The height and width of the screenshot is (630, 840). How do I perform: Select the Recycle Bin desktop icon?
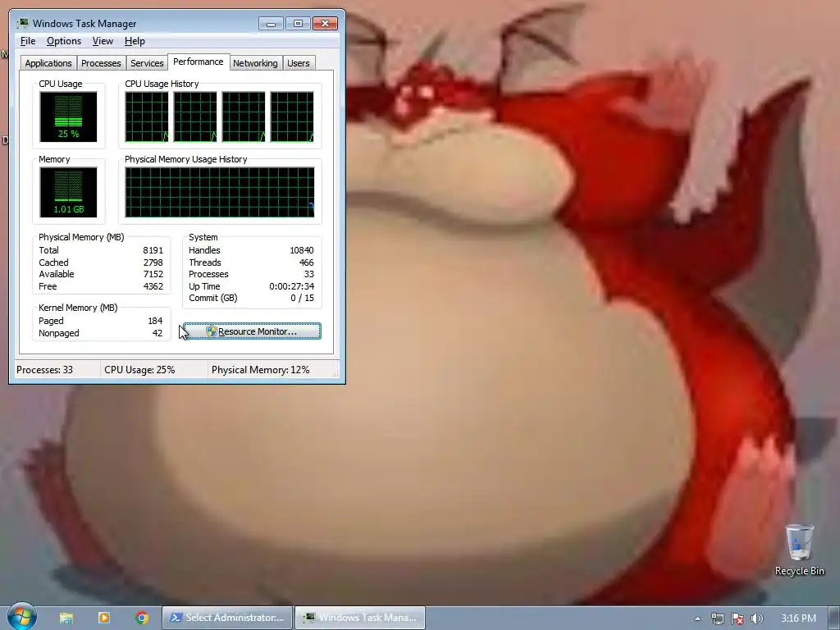coord(799,550)
